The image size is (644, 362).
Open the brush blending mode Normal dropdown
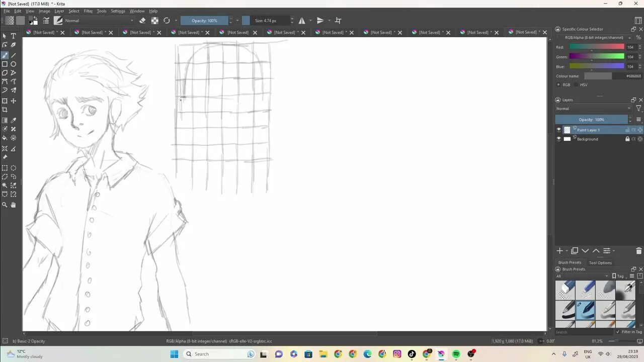click(99, 21)
